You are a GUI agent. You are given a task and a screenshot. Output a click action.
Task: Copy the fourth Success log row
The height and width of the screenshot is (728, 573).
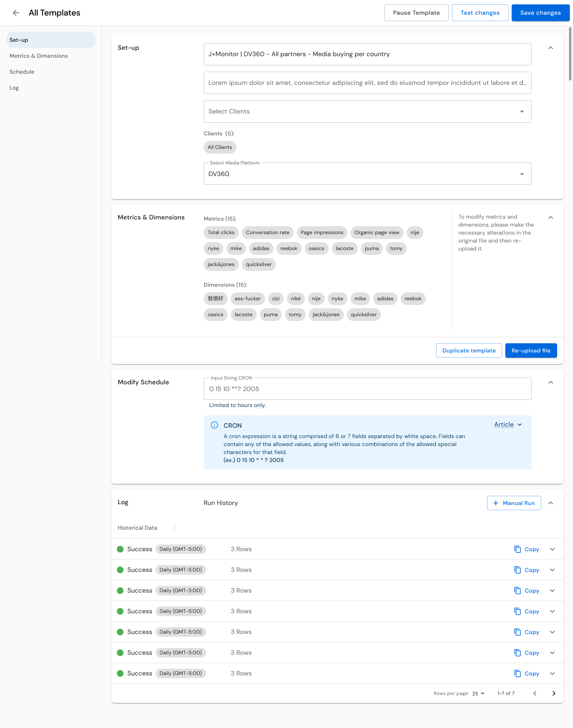point(526,611)
